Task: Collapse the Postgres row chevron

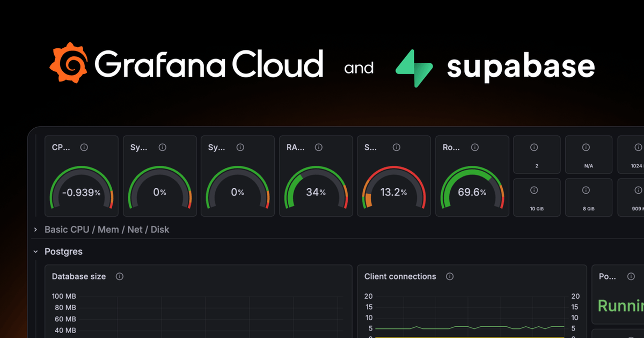Action: pyautogui.click(x=36, y=252)
